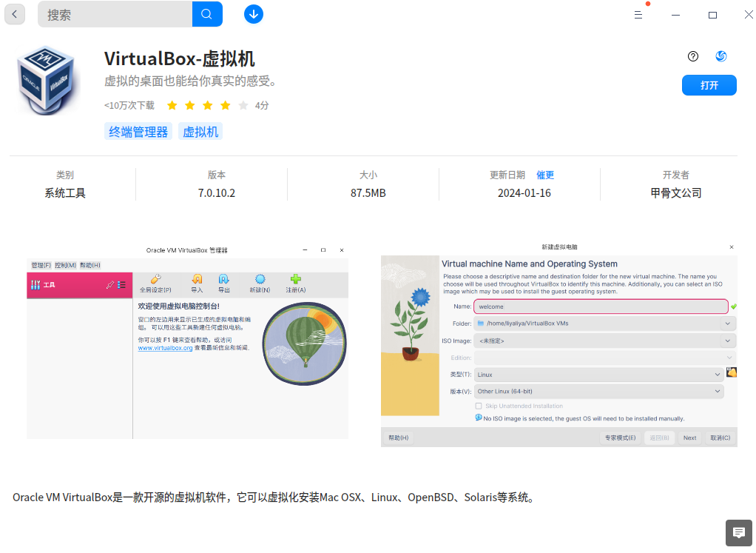This screenshot has width=756, height=553.
Task: Open the hamburger main menu
Action: [x=638, y=15]
